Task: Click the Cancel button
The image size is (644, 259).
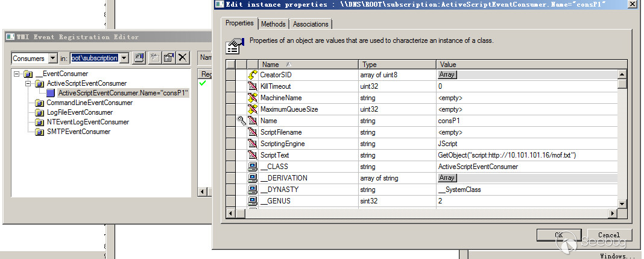Action: pos(608,235)
